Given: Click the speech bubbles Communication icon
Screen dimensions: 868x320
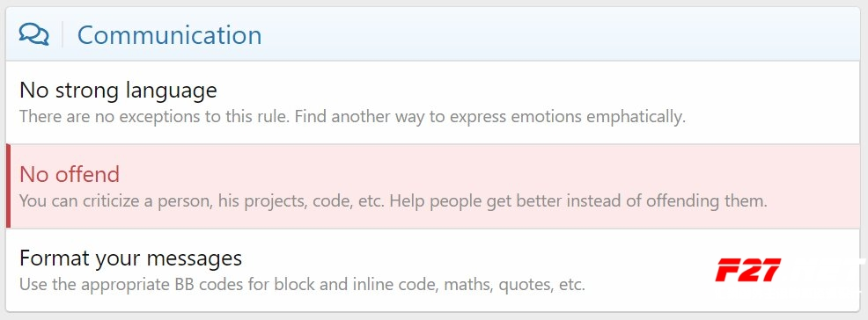Looking at the screenshot, I should (x=33, y=34).
